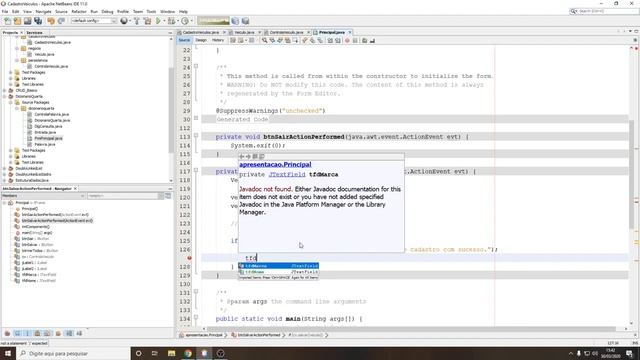This screenshot has width=640, height=360.
Task: Switch to the ControleVeiculo.java editor tab
Action: click(286, 32)
